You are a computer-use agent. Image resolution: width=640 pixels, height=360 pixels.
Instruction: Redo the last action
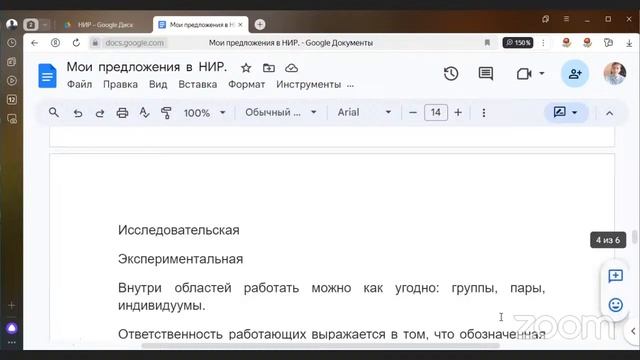click(100, 113)
